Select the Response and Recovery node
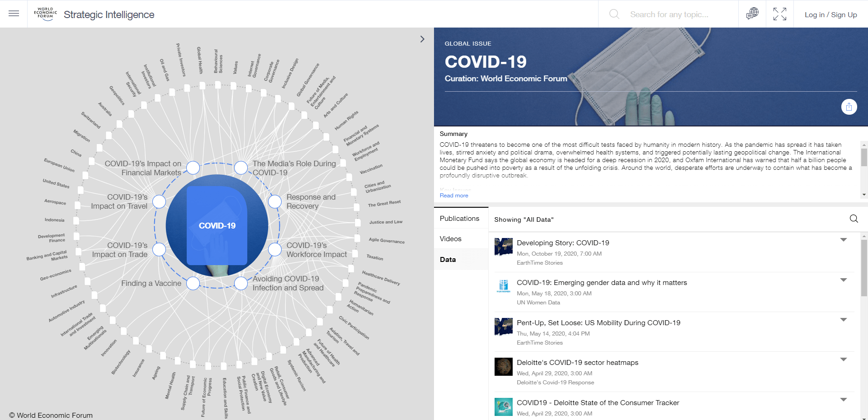The image size is (868, 420). 275,201
